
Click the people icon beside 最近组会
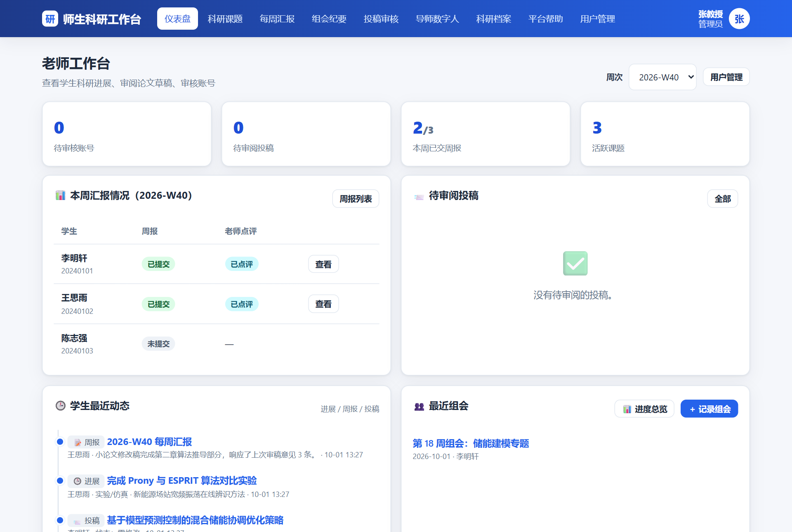tap(419, 406)
